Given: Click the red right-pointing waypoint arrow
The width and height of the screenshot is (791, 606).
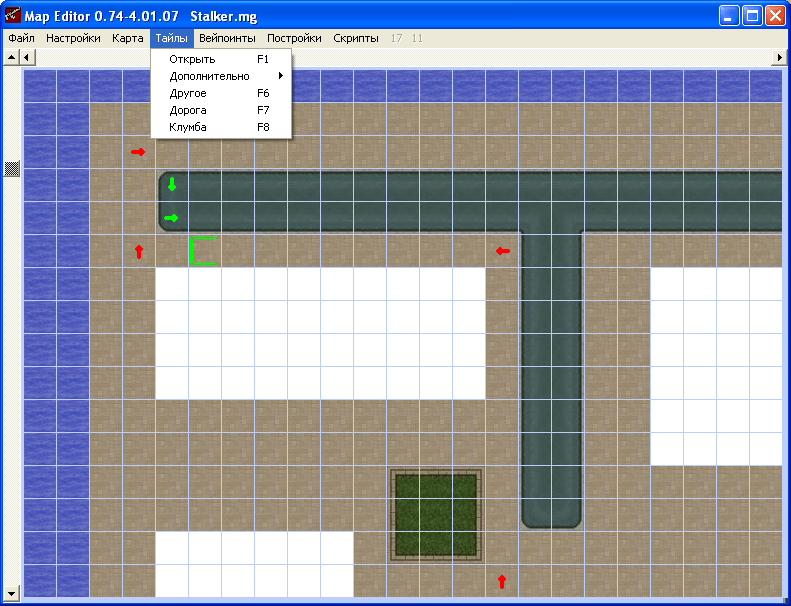Looking at the screenshot, I should [138, 152].
